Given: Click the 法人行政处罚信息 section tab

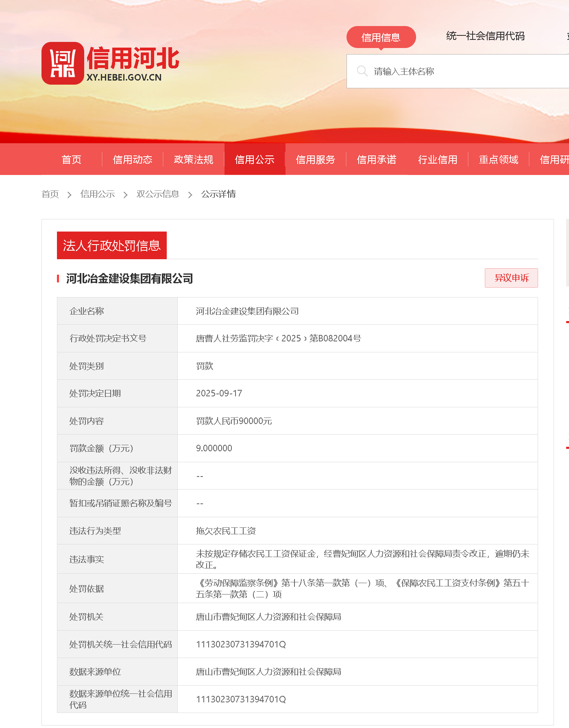Looking at the screenshot, I should pyautogui.click(x=112, y=245).
